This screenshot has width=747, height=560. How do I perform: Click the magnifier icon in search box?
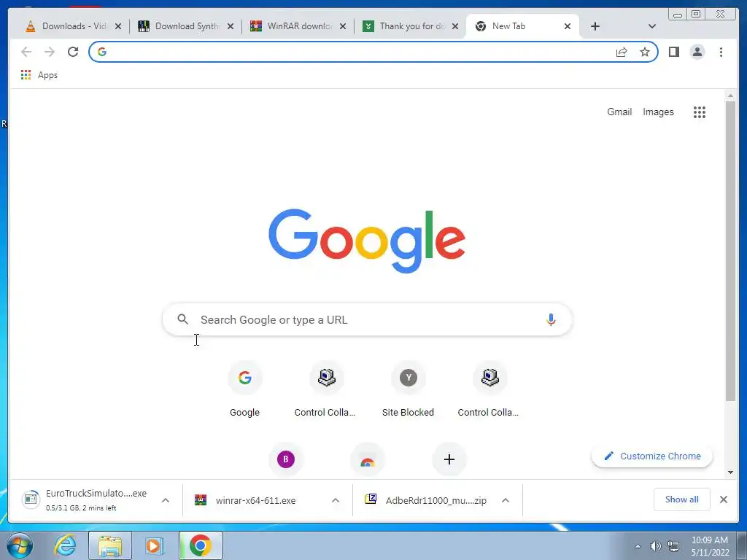182,319
